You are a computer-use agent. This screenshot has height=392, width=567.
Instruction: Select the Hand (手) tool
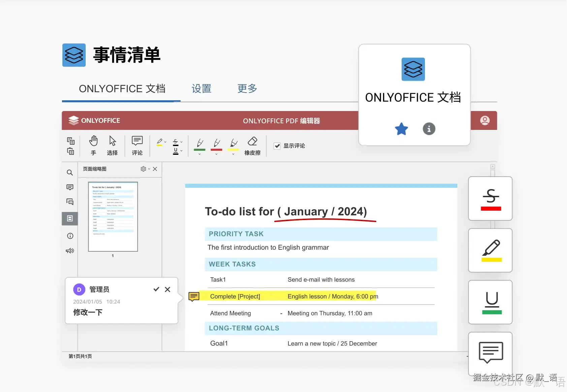93,145
